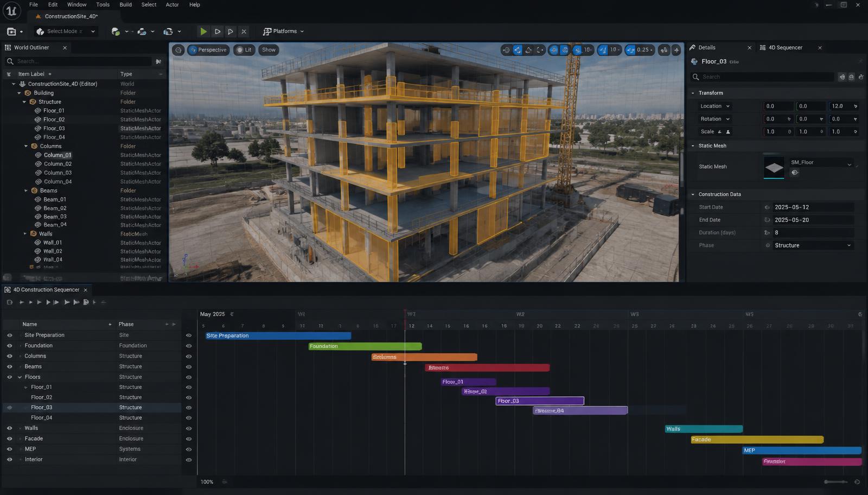Open the File menu
The image size is (868, 495).
tap(34, 5)
